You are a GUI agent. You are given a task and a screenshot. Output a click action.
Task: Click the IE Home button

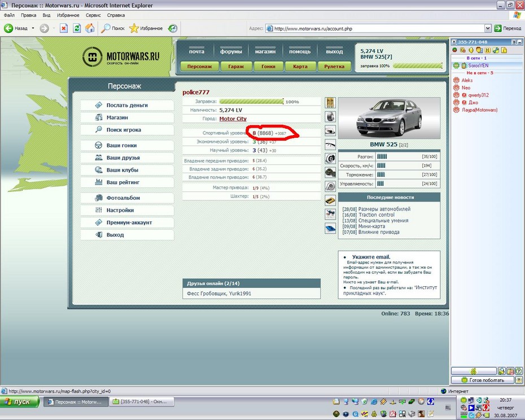(90, 28)
